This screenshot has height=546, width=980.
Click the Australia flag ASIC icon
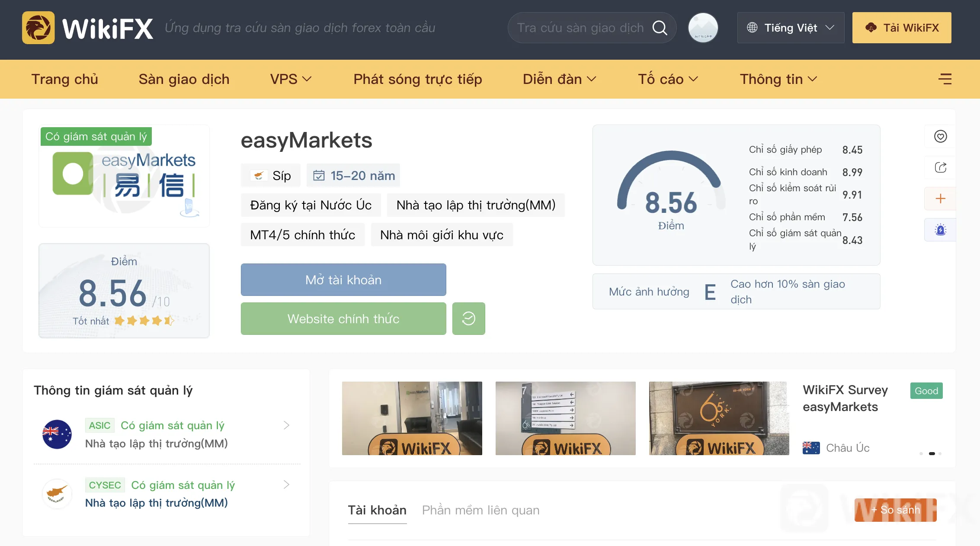tap(57, 434)
